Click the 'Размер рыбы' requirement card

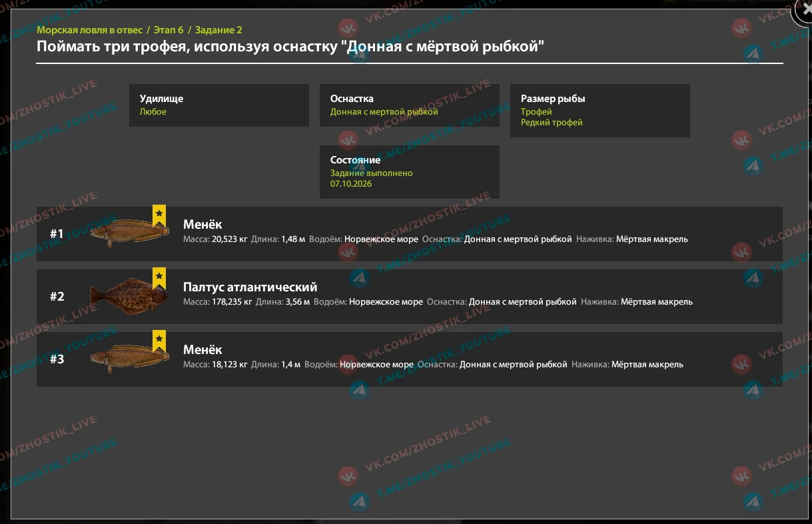(x=600, y=111)
